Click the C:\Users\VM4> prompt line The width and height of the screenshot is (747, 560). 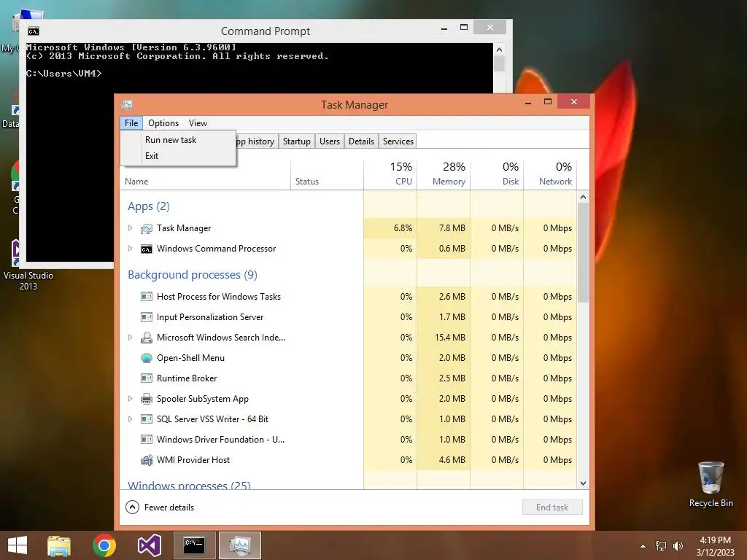[64, 74]
